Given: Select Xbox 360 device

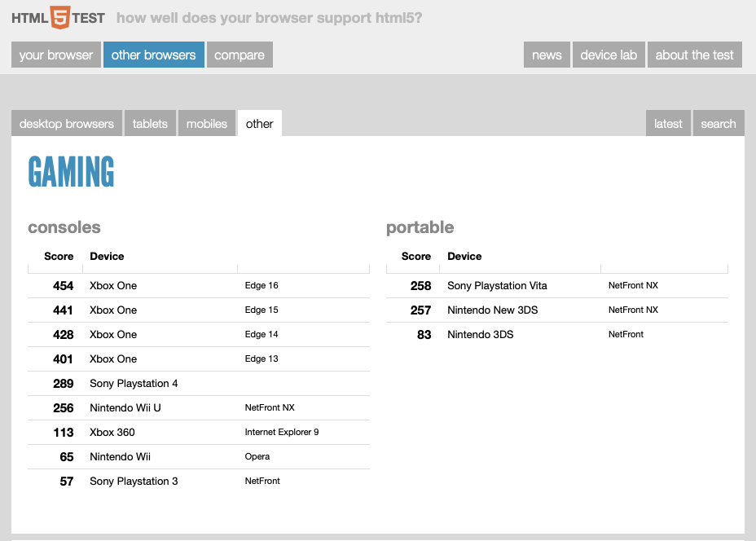Looking at the screenshot, I should coord(112,433).
